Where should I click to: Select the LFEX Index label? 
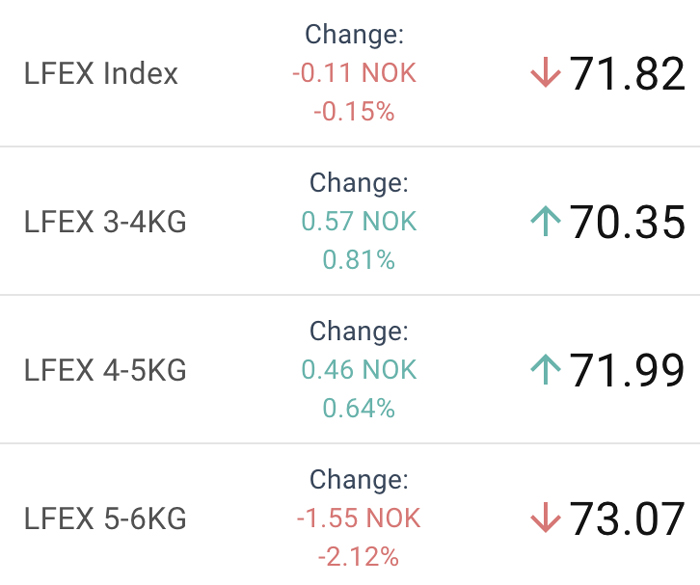coord(101,73)
